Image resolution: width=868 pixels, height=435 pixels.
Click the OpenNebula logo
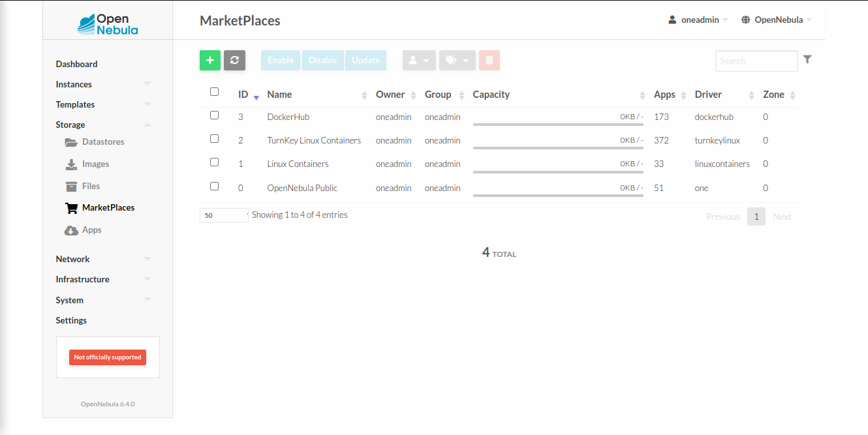(108, 23)
